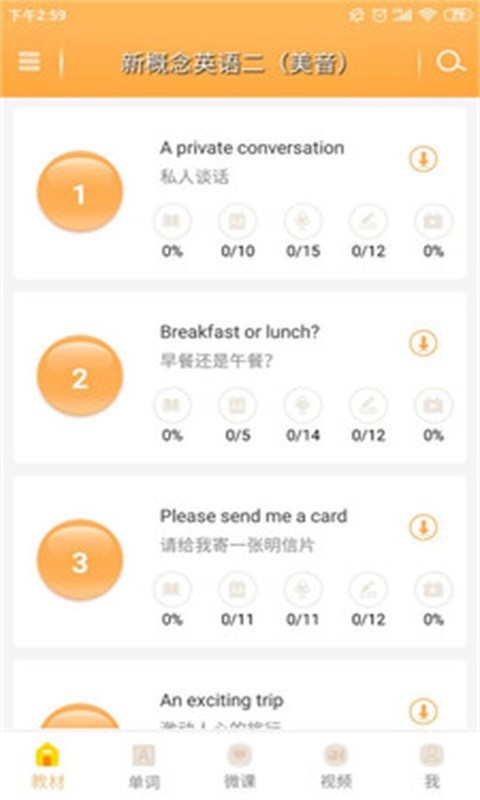Open the 我 profile tab
Screen dimensions: 480x800
(x=432, y=766)
